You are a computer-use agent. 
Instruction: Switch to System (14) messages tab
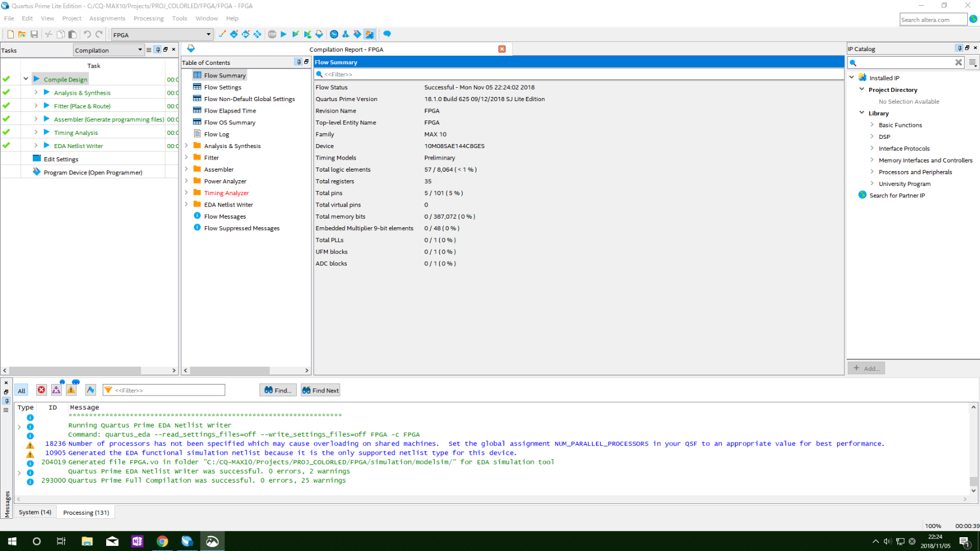point(35,512)
